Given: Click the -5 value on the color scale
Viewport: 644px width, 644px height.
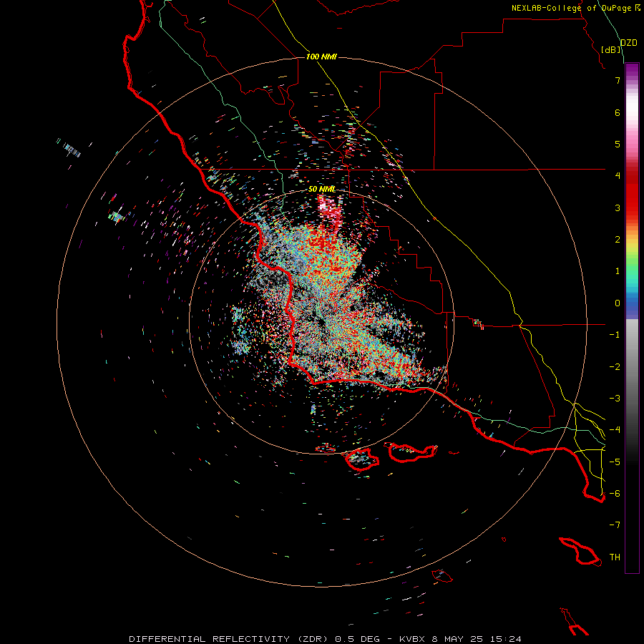Looking at the screenshot, I should (x=615, y=462).
